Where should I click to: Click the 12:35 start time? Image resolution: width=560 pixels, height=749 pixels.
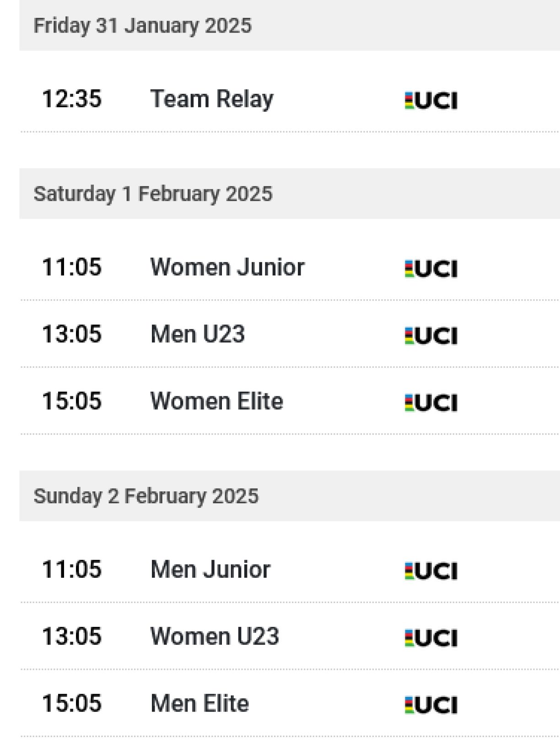pyautogui.click(x=72, y=99)
